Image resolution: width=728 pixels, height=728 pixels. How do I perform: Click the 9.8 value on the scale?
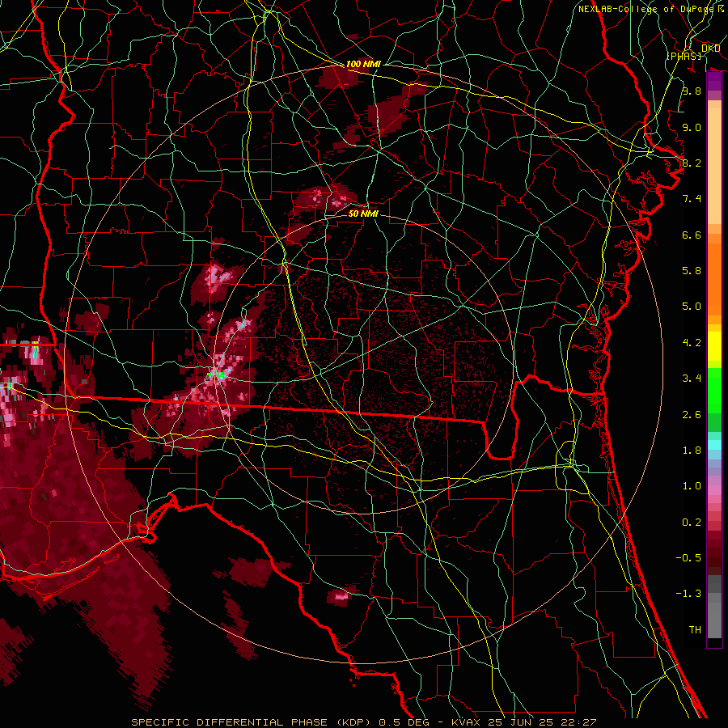pyautogui.click(x=692, y=91)
